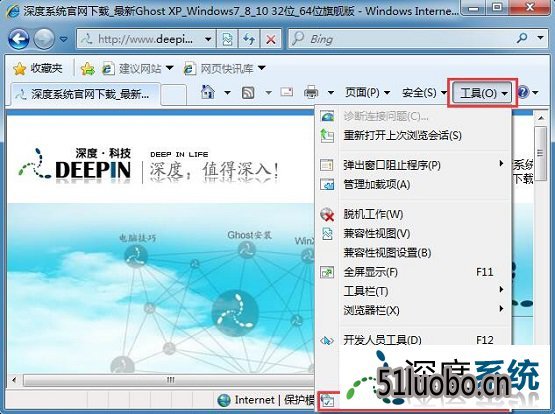Select the 深度系统官网下载 browser tab

click(x=85, y=94)
